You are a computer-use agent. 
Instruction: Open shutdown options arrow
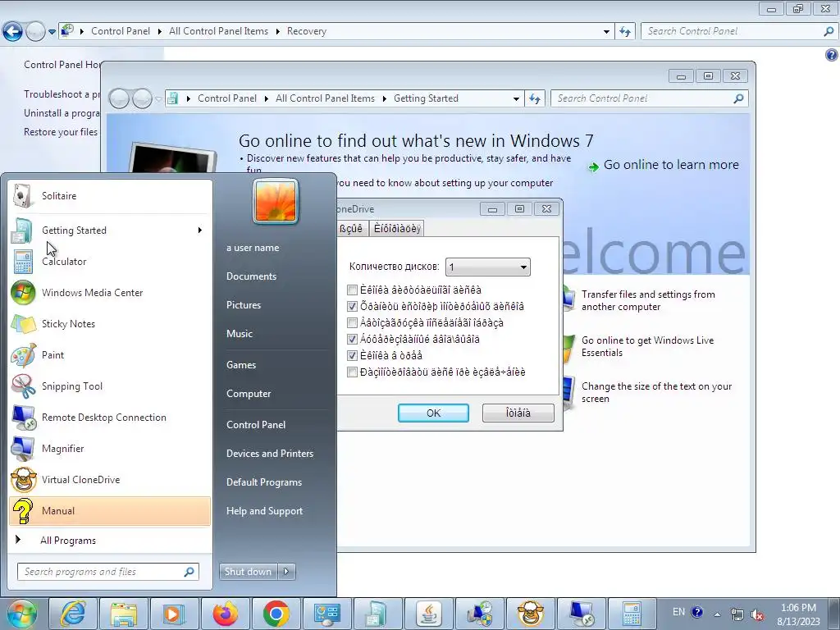pyautogui.click(x=286, y=572)
